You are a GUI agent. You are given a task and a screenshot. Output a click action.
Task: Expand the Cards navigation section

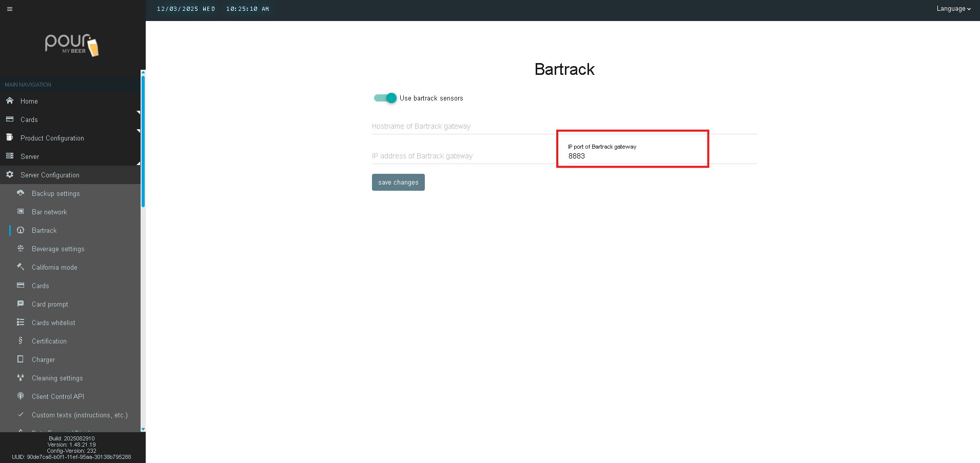pos(29,119)
